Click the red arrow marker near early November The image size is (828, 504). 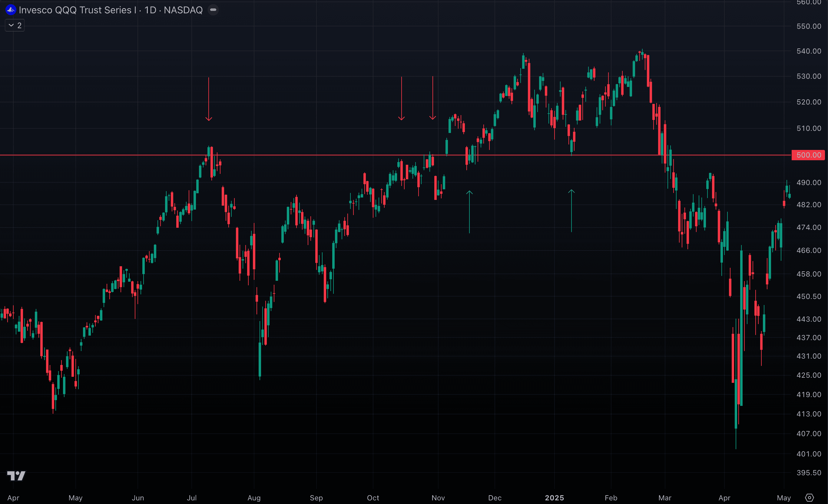coord(432,99)
